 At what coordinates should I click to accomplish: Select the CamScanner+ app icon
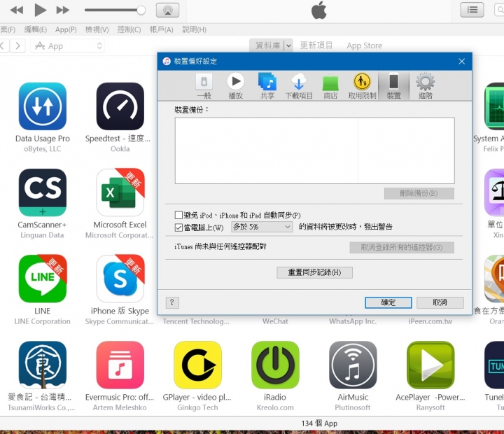pos(43,192)
